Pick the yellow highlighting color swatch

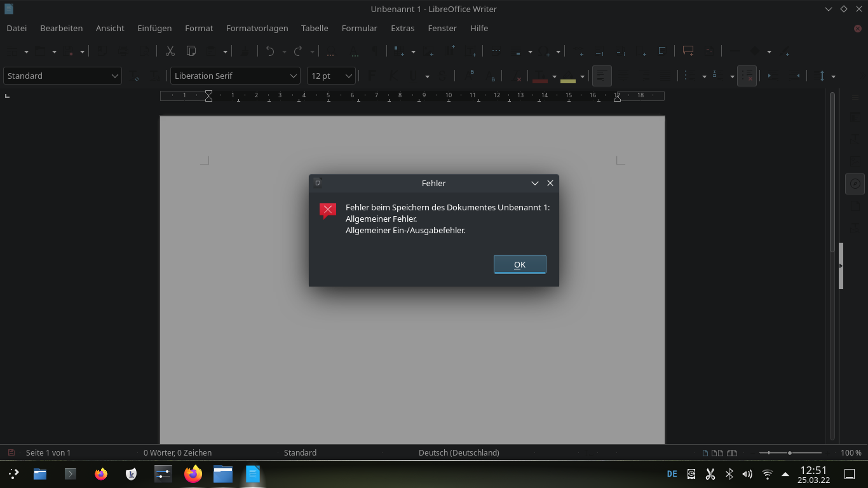point(569,79)
